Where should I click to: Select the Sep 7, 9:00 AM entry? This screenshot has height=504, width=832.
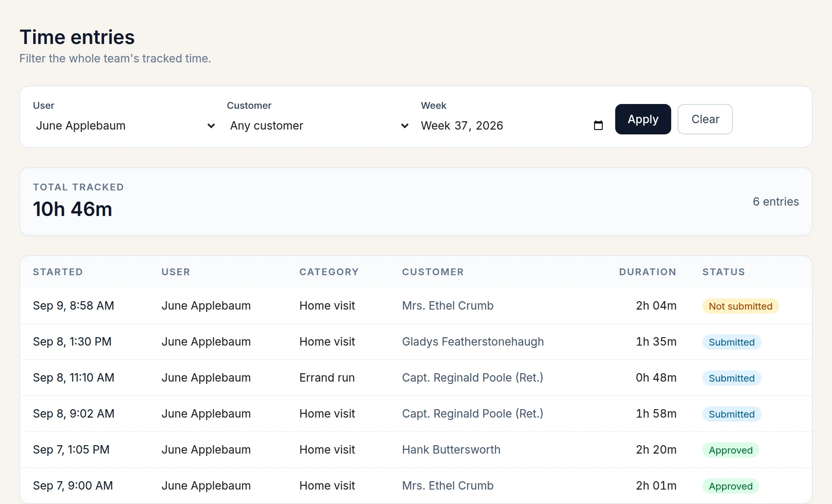(x=416, y=486)
